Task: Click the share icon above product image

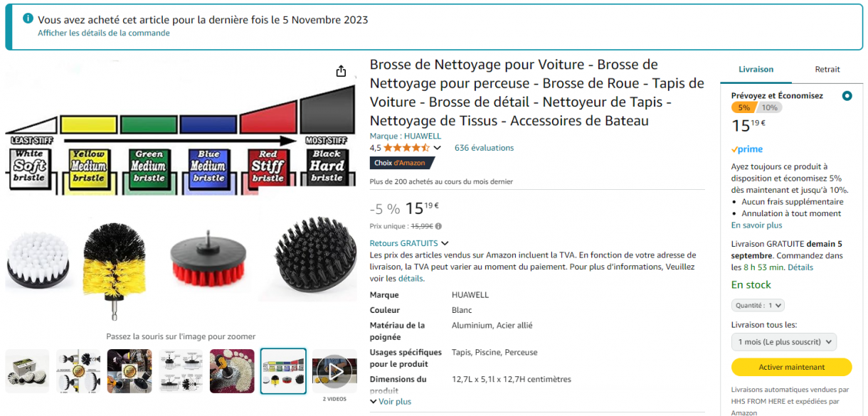Action: click(341, 71)
